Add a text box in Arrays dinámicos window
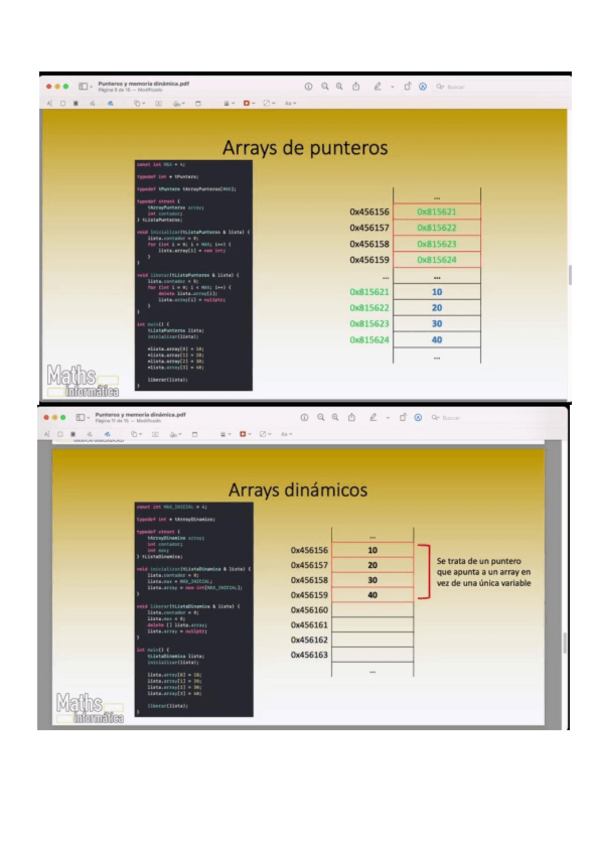 [155, 434]
